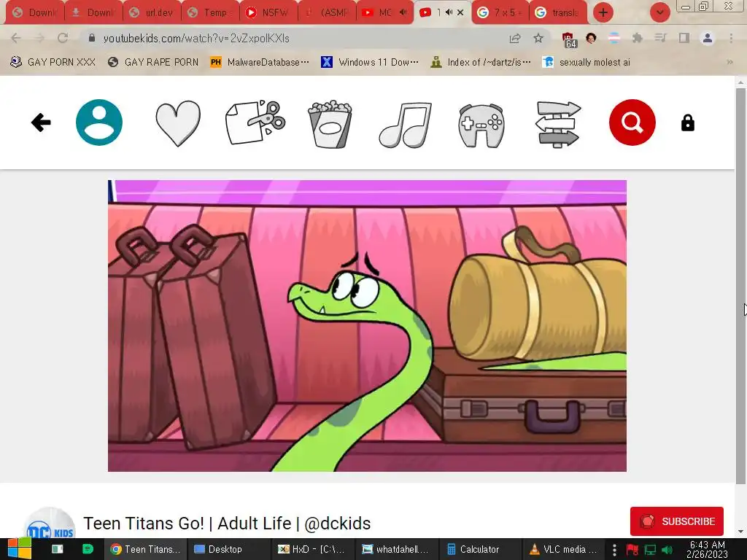
Task: Toggle the browser side panel icon
Action: [684, 38]
